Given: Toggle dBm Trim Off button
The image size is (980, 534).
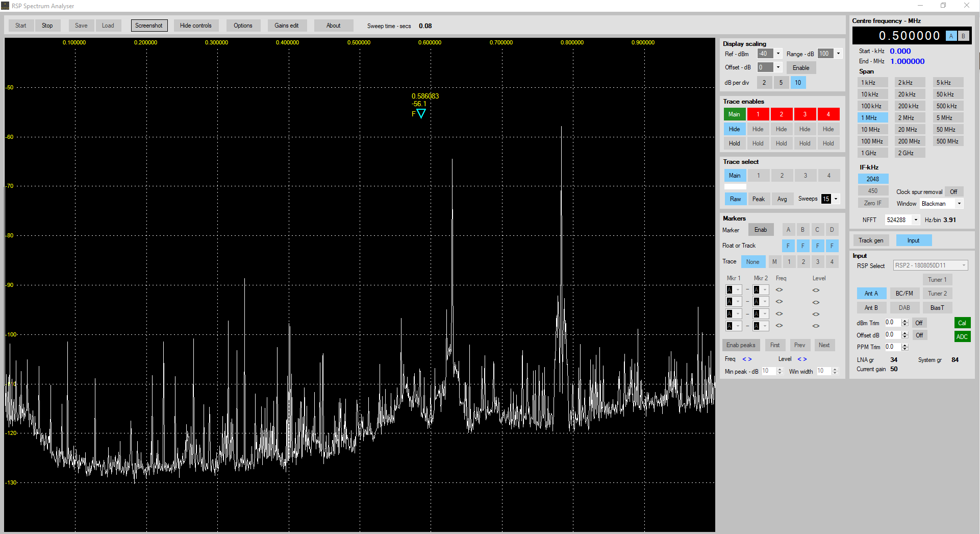Looking at the screenshot, I should point(919,323).
